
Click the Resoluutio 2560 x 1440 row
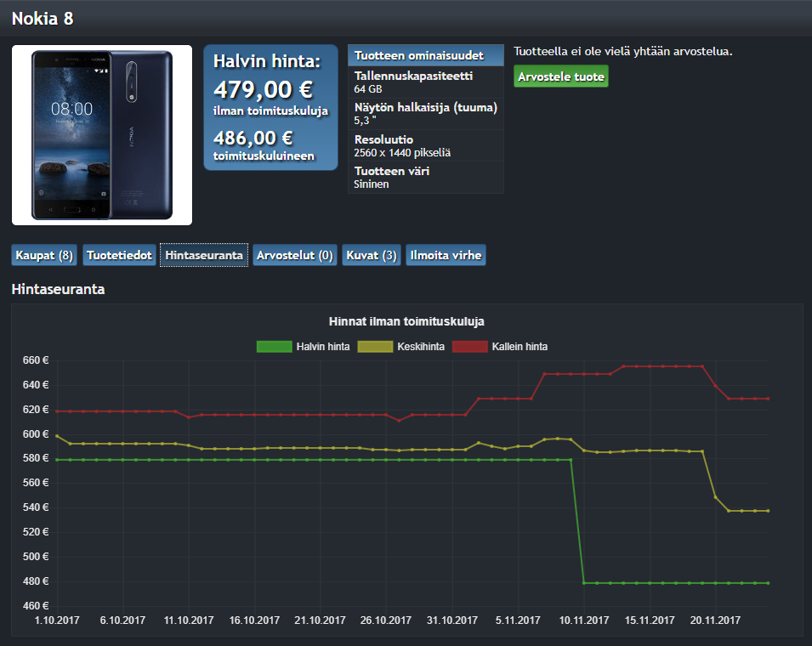click(x=426, y=146)
